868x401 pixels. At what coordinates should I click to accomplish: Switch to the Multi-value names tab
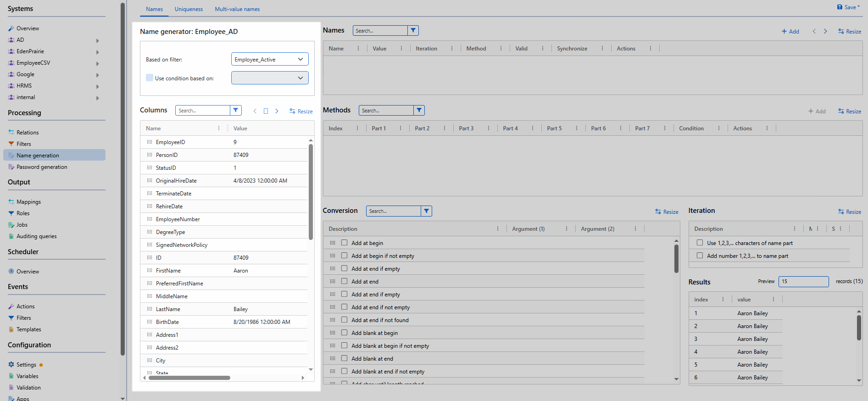237,9
